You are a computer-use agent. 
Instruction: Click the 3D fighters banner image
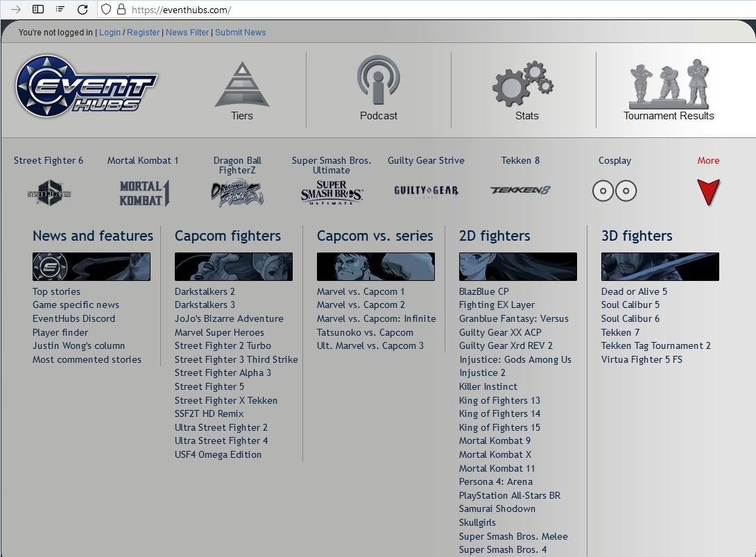coord(660,266)
